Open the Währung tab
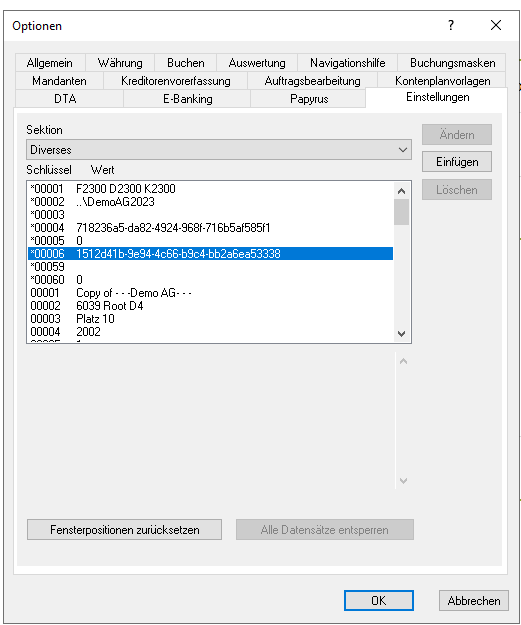 pos(120,63)
